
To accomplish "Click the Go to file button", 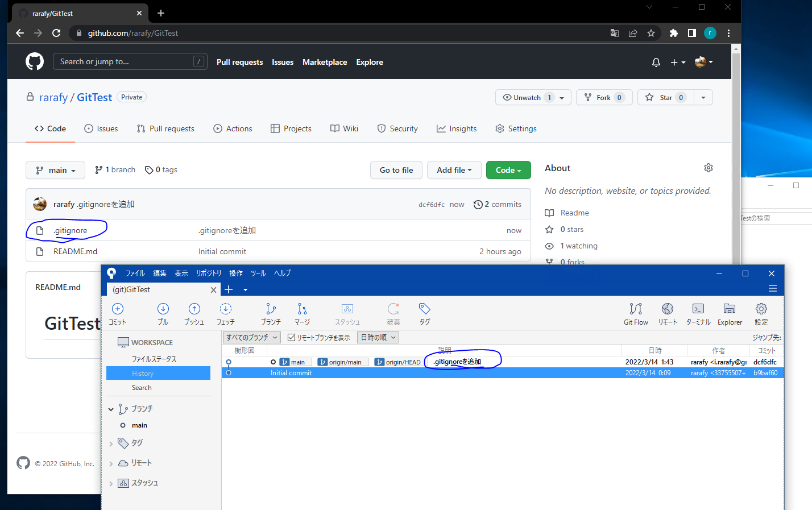I will [396, 170].
